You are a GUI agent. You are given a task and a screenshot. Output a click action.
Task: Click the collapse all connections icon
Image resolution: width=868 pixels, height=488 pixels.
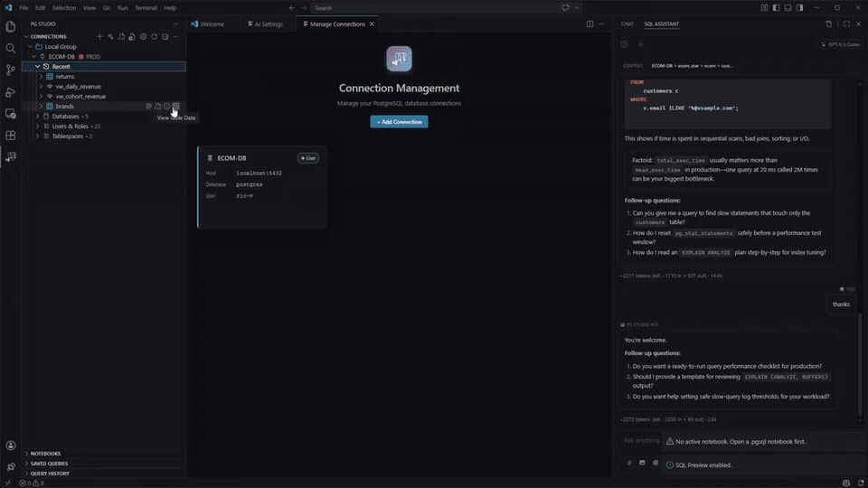coord(165,36)
